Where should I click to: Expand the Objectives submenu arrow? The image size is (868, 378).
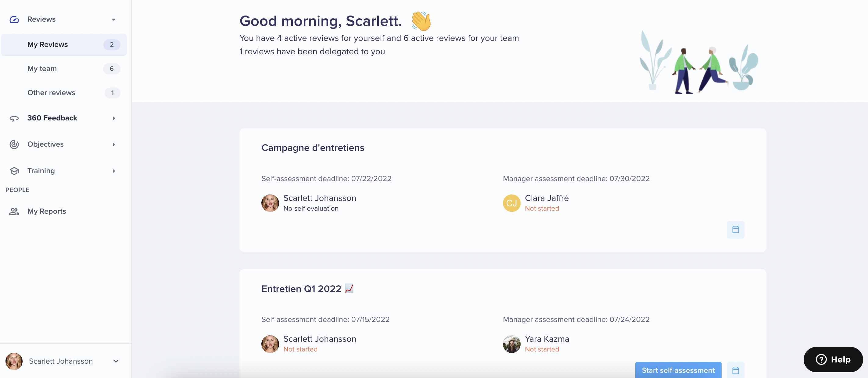[114, 144]
